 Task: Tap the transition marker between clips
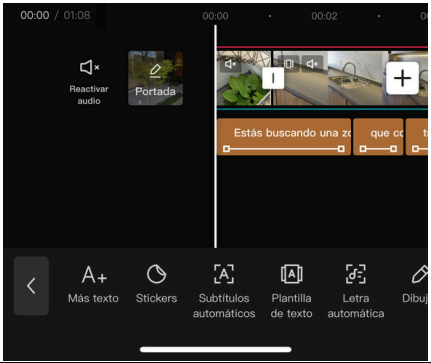(273, 78)
